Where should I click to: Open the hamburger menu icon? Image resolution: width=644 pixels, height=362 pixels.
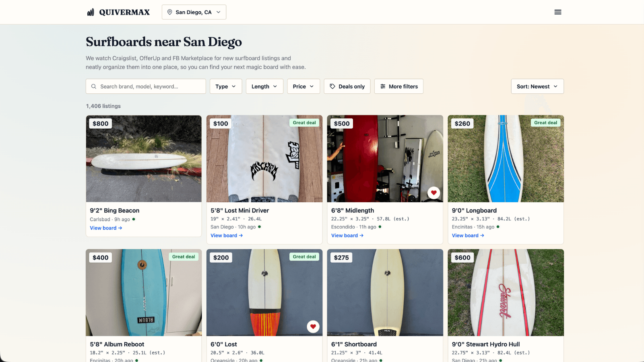[x=558, y=12]
